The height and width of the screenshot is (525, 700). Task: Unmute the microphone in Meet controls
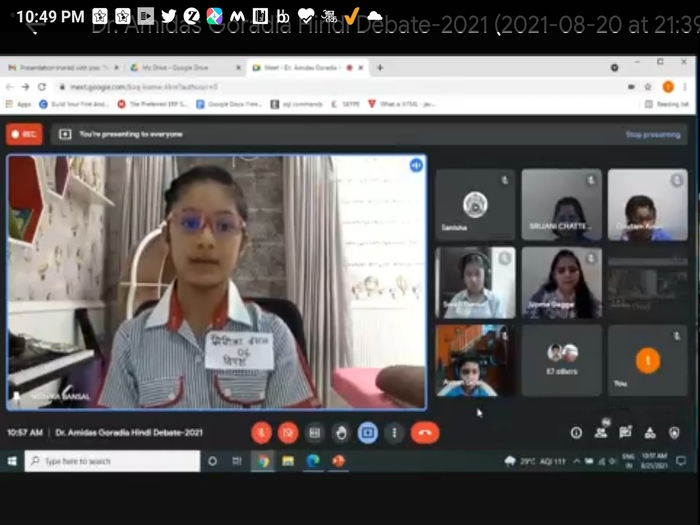tap(262, 433)
